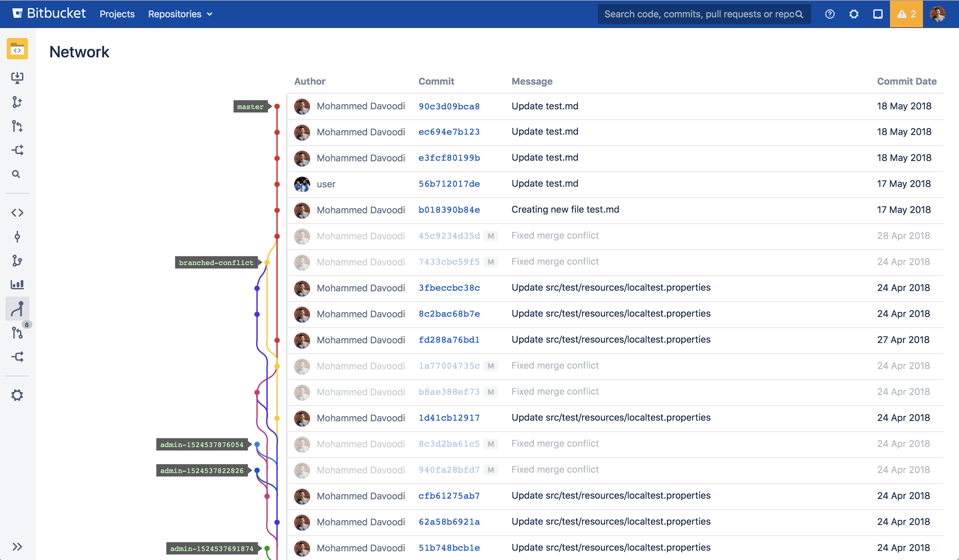Open the bar chart reports icon
The width and height of the screenshot is (959, 560).
coord(17,284)
